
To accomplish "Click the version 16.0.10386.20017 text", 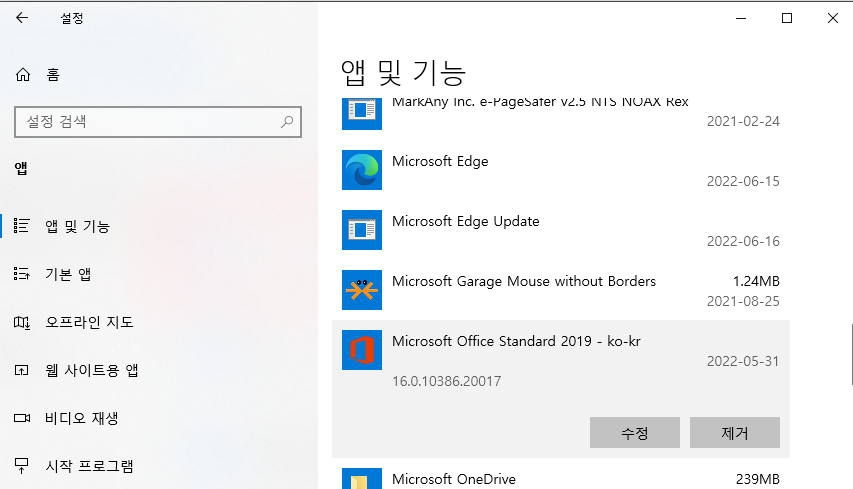I will [x=447, y=381].
